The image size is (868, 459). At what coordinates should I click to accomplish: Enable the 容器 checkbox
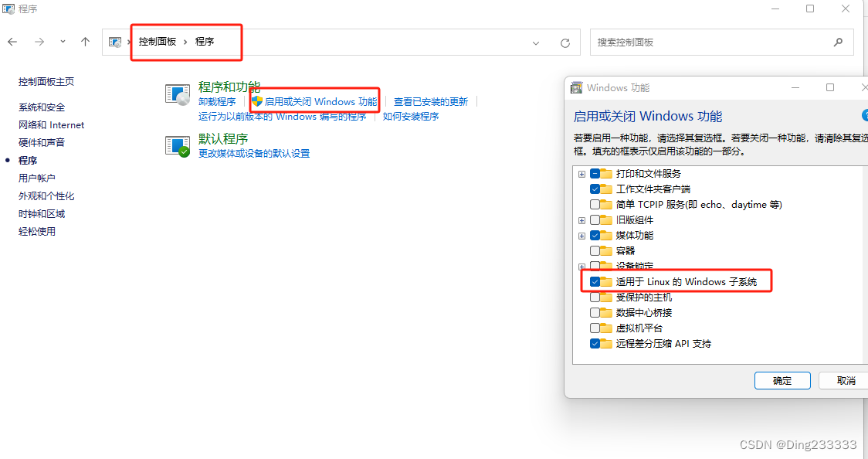(x=595, y=251)
